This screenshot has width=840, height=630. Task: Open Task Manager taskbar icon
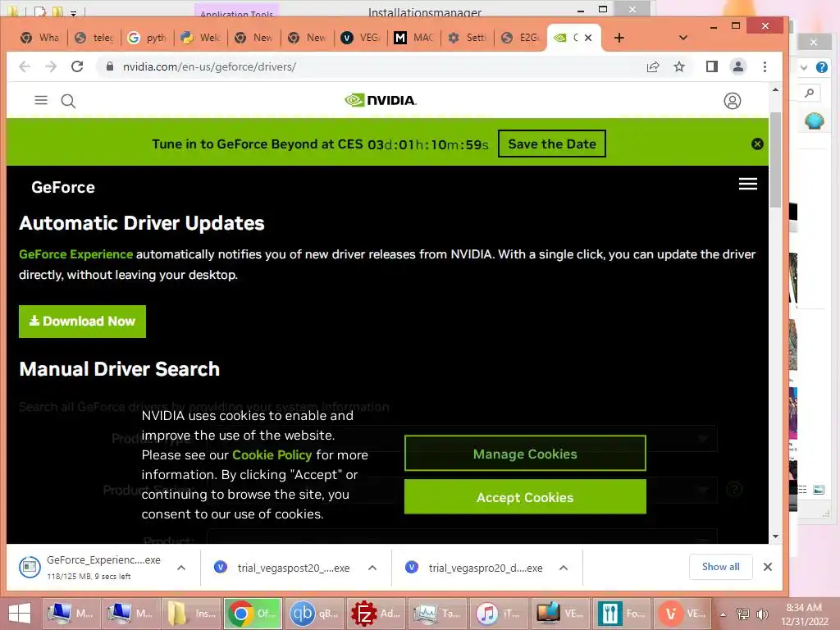[x=437, y=614]
